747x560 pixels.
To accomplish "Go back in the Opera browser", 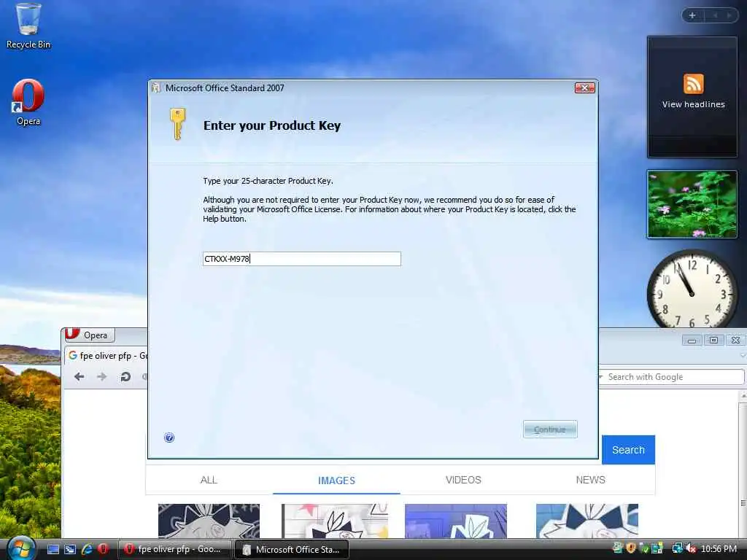I will pos(79,377).
